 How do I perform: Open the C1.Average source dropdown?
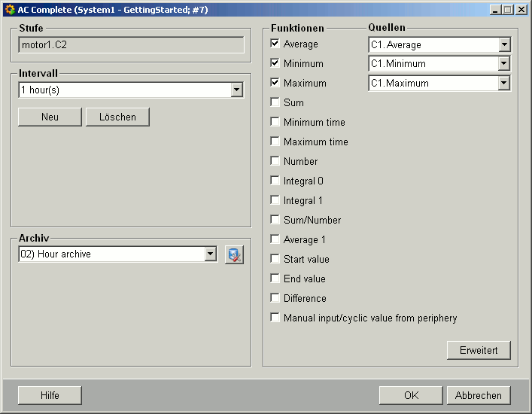pos(504,45)
